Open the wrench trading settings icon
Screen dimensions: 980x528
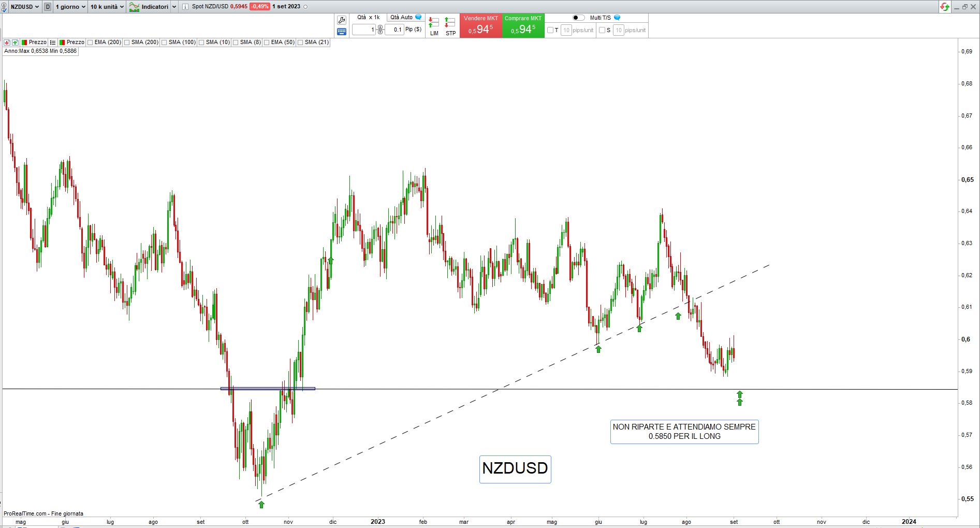pyautogui.click(x=341, y=20)
